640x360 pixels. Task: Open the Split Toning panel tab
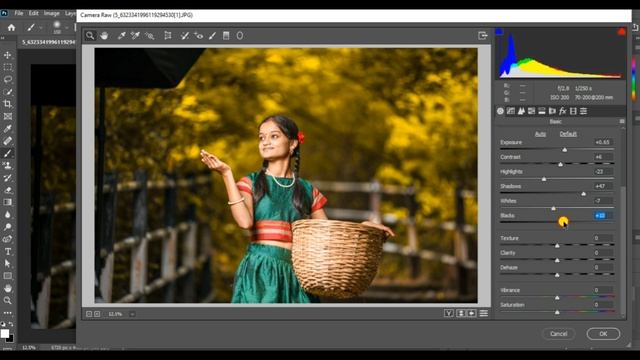click(x=542, y=111)
